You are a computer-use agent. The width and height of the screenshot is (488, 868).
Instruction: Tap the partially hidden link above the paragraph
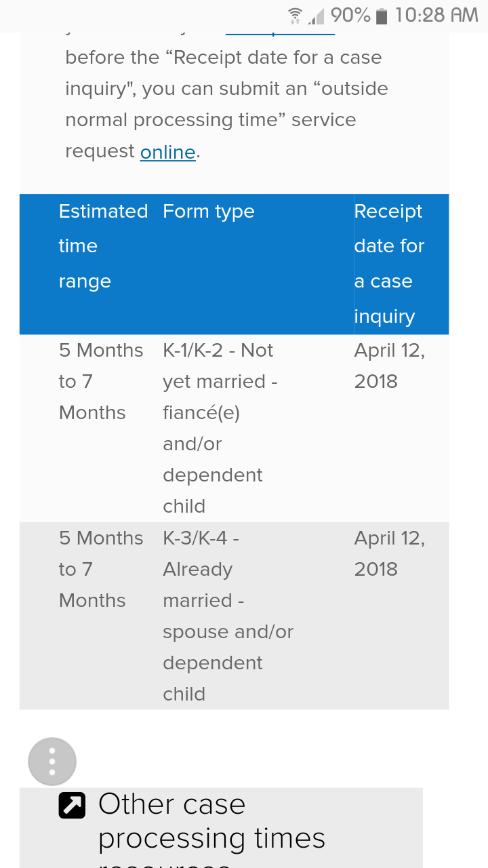click(280, 33)
